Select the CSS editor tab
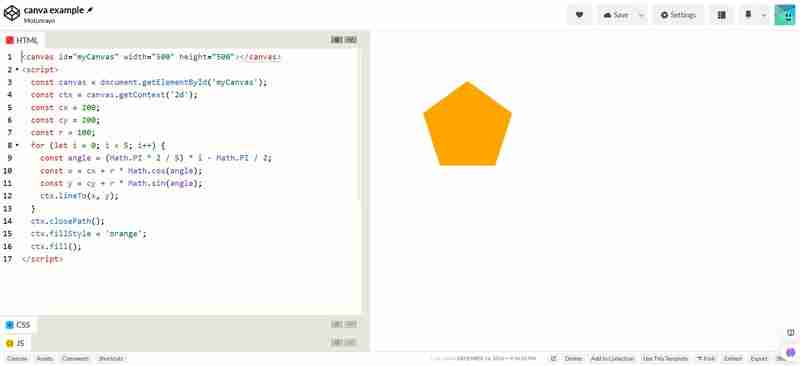Viewport: 800px width, 366px height. (x=18, y=325)
